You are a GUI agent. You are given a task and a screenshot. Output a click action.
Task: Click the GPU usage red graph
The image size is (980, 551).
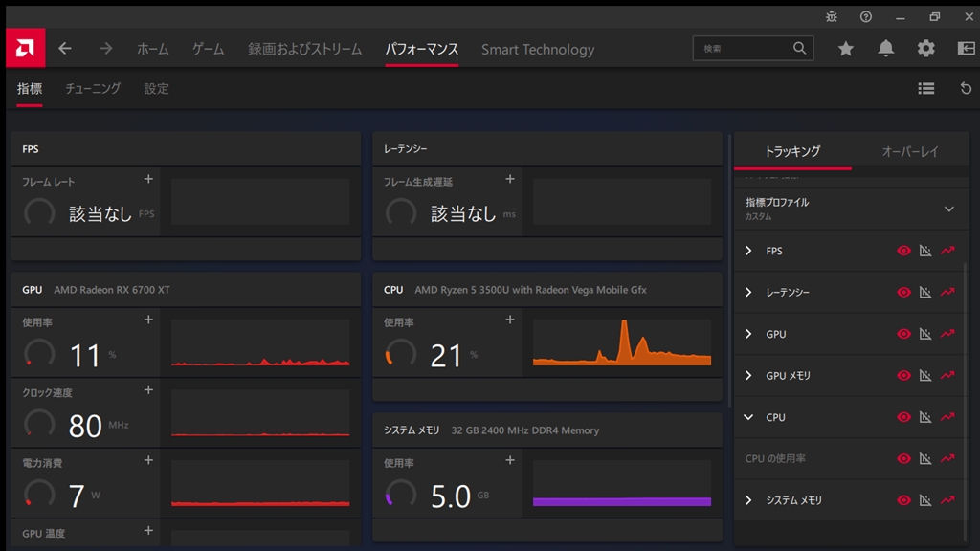point(260,342)
